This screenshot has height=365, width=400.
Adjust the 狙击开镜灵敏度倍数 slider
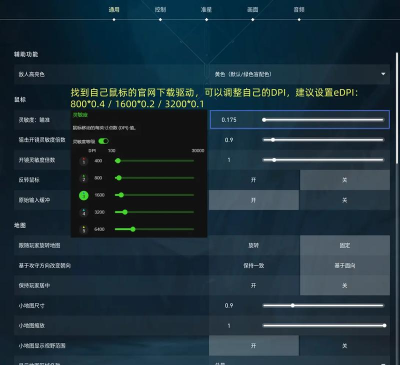323,140
